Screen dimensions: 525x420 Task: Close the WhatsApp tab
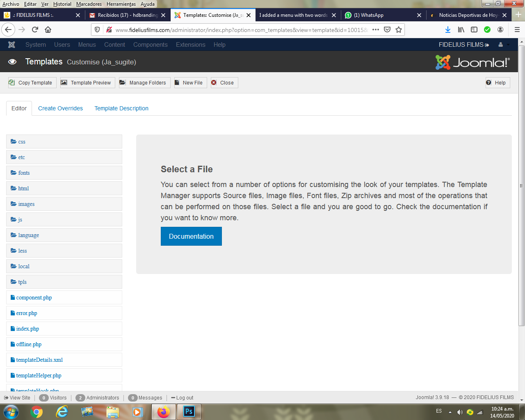click(x=419, y=15)
